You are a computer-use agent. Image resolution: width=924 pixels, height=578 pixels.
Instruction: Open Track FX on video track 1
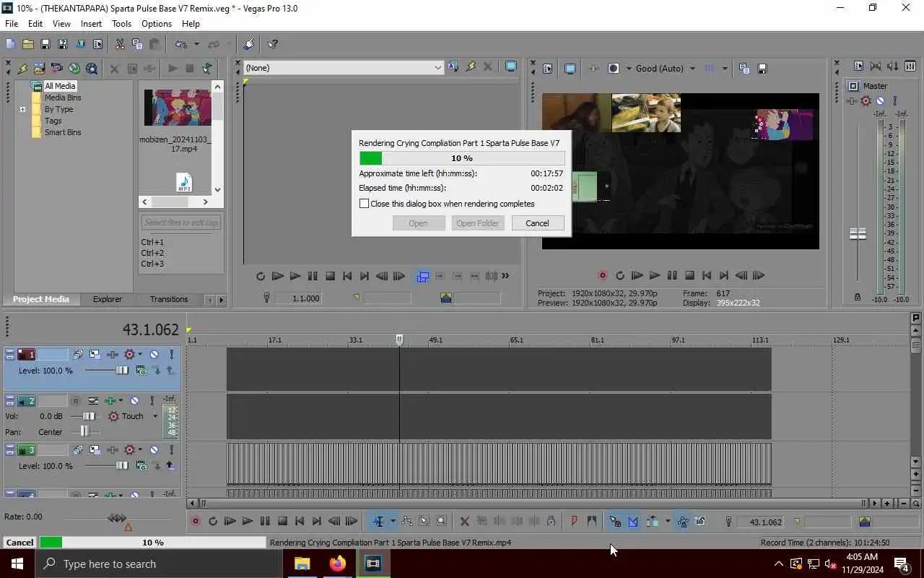[113, 354]
